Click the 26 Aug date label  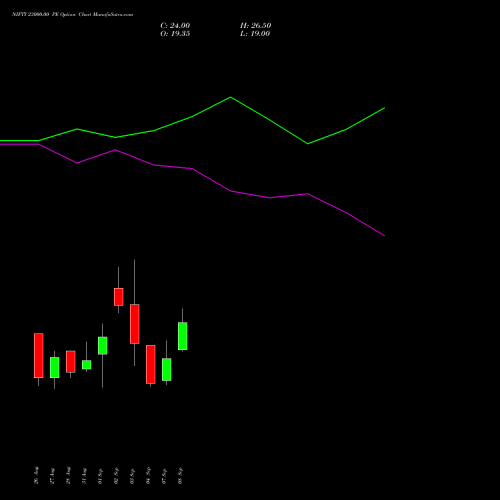pyautogui.click(x=36, y=475)
